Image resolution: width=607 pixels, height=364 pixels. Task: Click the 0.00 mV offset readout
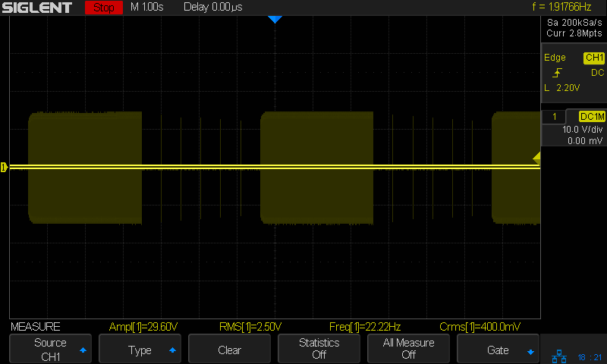(x=584, y=141)
